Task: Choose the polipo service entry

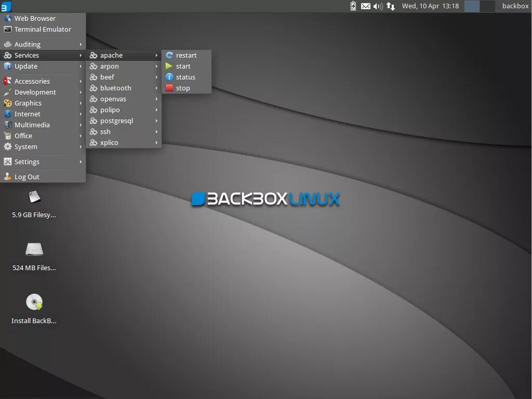Action: pyautogui.click(x=124, y=110)
